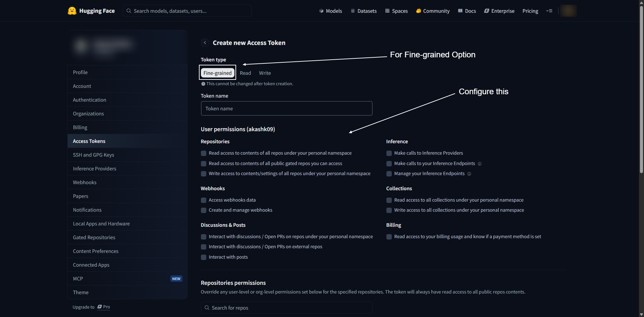Check Access webhooks data

tap(204, 200)
